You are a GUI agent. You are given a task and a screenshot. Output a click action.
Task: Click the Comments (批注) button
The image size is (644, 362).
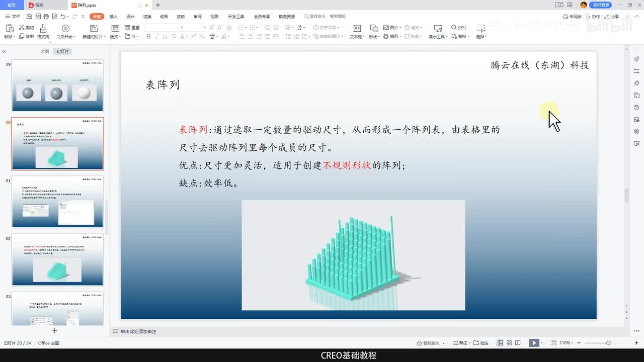(480, 343)
